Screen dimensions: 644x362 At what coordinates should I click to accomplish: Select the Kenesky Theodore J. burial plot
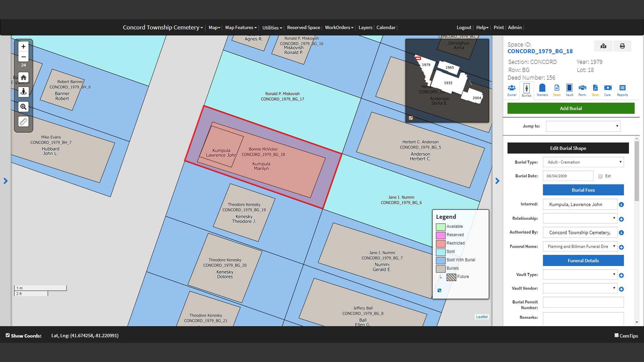point(244,213)
